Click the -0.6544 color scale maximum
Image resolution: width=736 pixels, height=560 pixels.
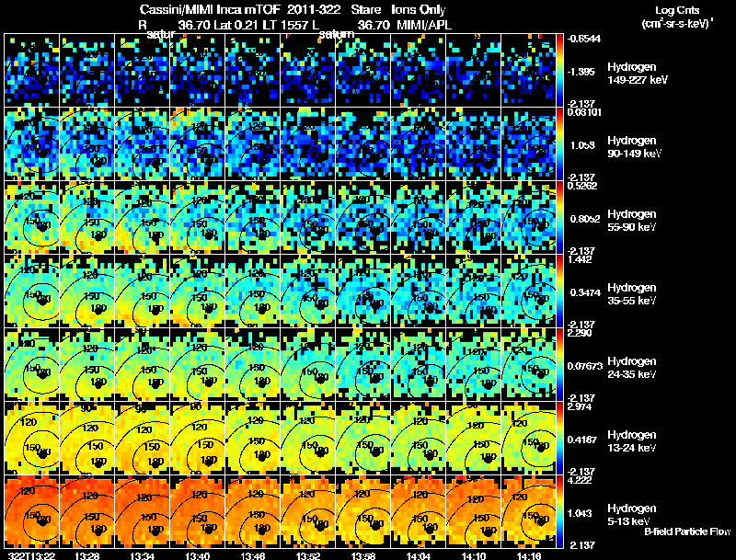coord(584,39)
